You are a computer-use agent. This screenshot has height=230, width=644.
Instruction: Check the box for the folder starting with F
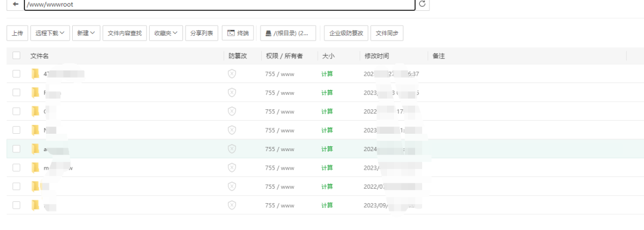(x=17, y=93)
